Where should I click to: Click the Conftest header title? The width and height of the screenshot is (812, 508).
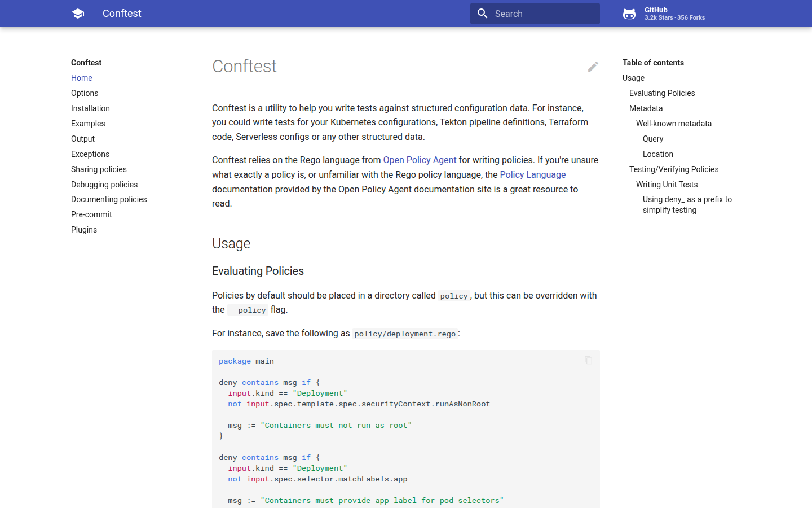[122, 14]
